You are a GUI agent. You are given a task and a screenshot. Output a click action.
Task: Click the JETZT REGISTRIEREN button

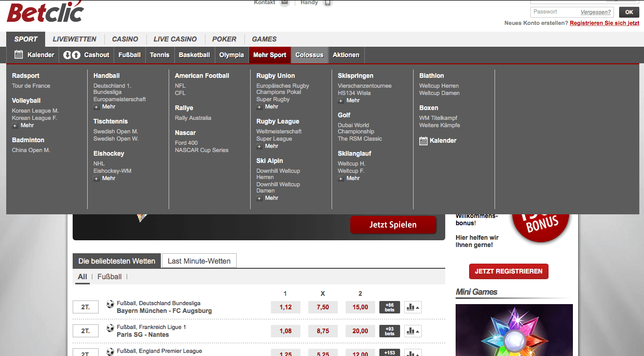(509, 271)
